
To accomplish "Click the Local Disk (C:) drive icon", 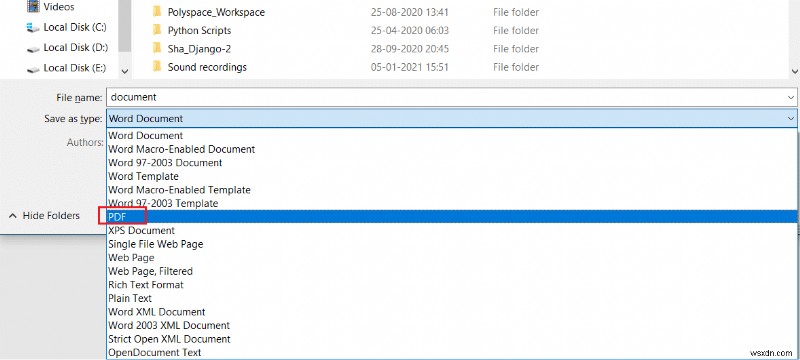I will tap(33, 28).
